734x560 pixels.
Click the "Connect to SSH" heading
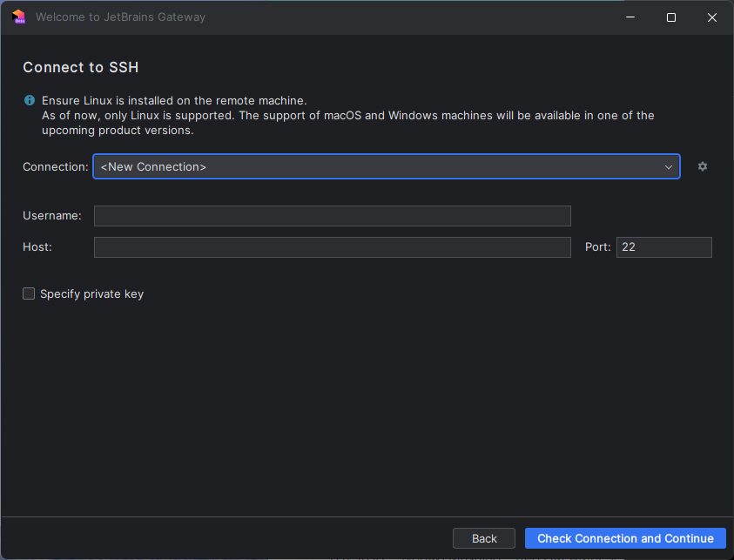tap(80, 67)
